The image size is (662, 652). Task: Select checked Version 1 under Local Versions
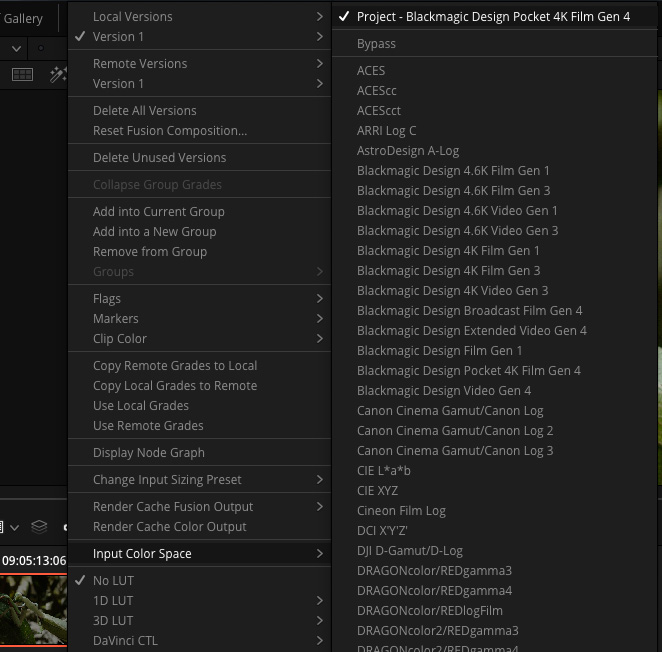point(199,37)
